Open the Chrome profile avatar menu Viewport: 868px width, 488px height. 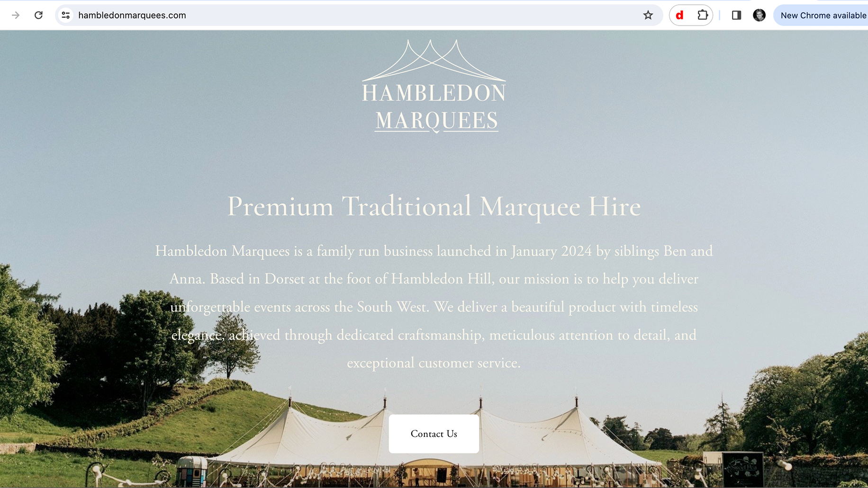(759, 15)
